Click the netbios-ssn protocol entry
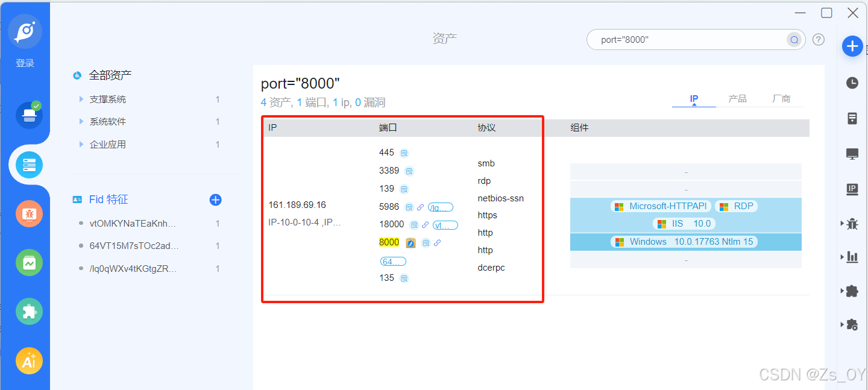This screenshot has height=390, width=868. click(501, 198)
